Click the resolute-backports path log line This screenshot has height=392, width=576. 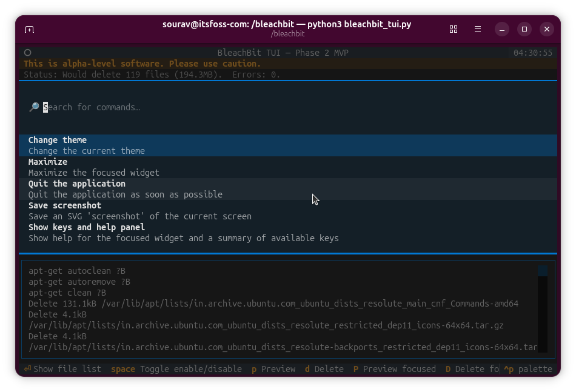click(283, 347)
